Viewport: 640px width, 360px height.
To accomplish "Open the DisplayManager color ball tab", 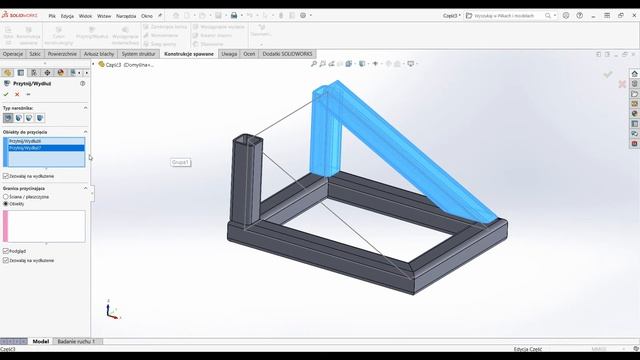I will pyautogui.click(x=61, y=73).
